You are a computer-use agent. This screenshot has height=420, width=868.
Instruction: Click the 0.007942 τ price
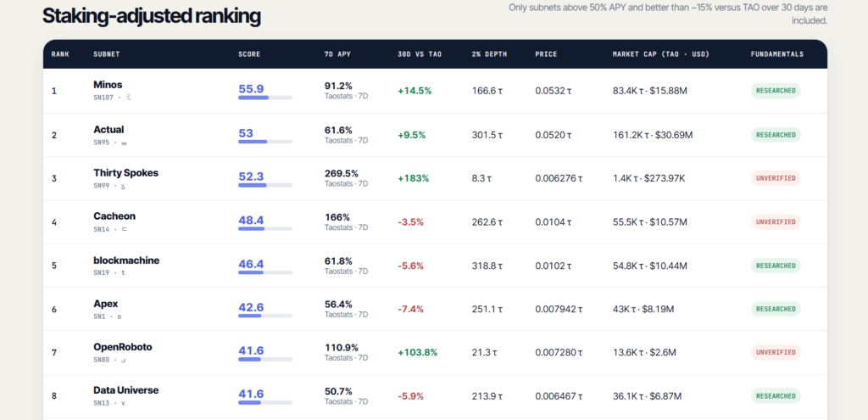(x=559, y=309)
